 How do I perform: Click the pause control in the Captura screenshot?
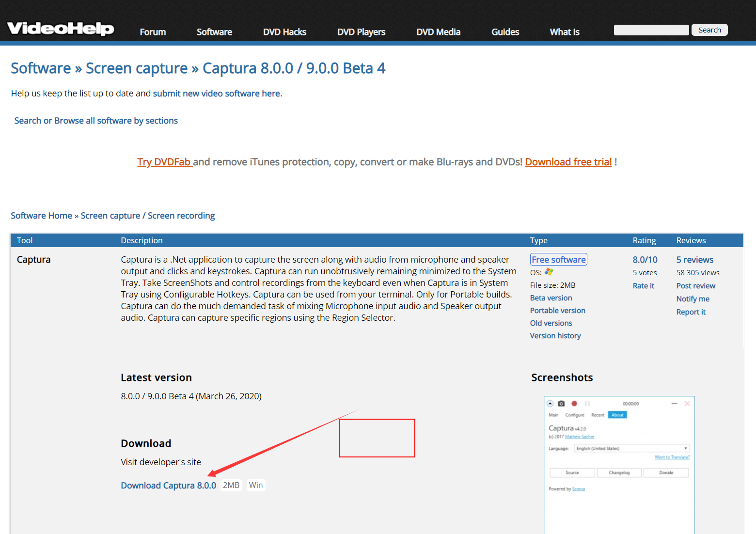pos(587,403)
